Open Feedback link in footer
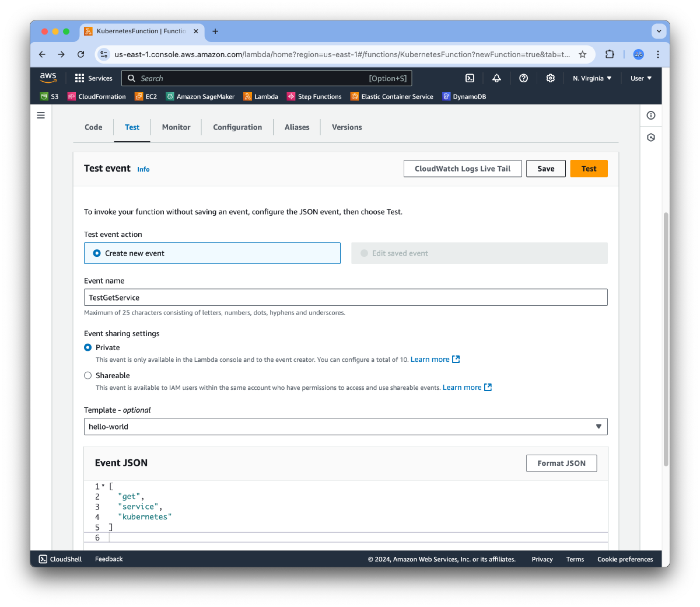Viewport: 700px width, 607px height. point(109,559)
